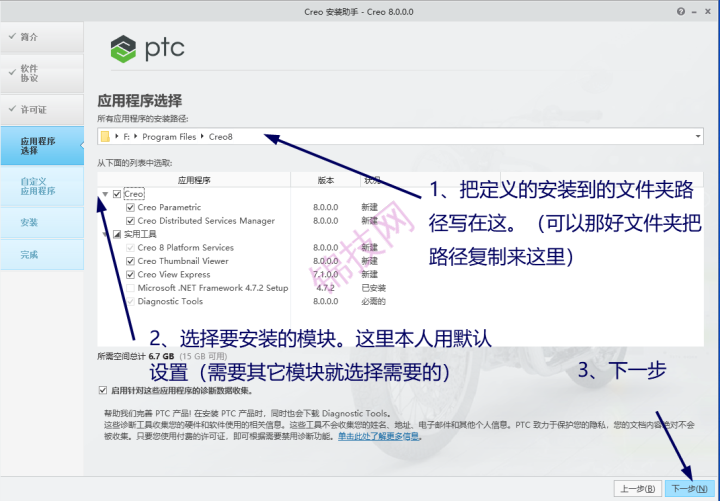Select Creo Thumbnail Viewer row text
Viewport: 720px width, 501px height.
click(x=183, y=261)
